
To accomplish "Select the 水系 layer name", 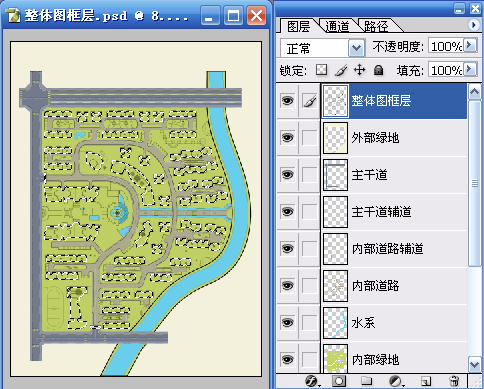I will click(363, 323).
